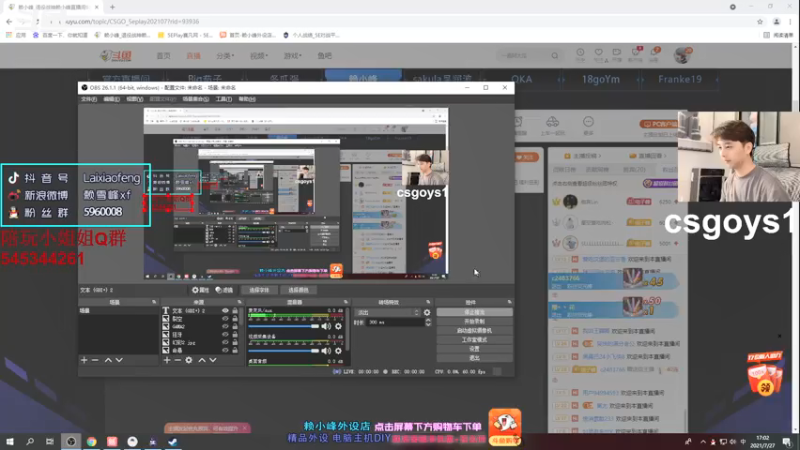Toggle lock on the jpg image source
The image size is (800, 450).
click(235, 342)
